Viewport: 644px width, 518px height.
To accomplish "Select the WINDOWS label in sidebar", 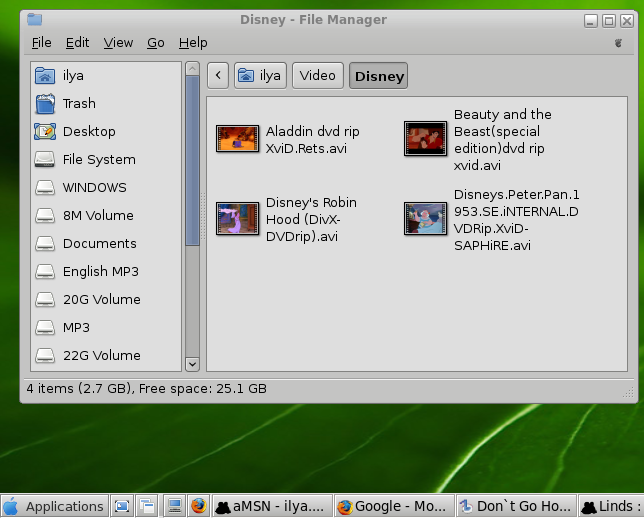I will (x=94, y=187).
